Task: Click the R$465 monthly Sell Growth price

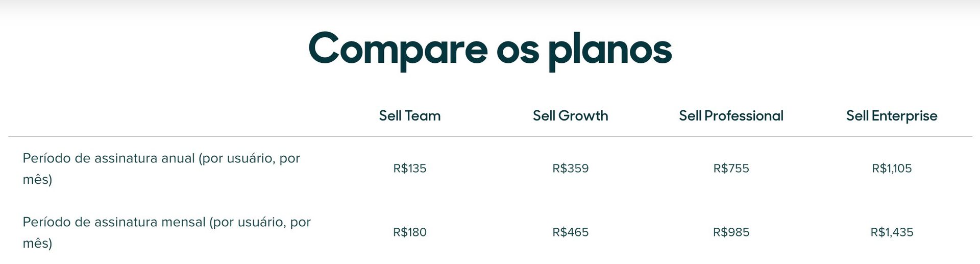Action: [570, 232]
